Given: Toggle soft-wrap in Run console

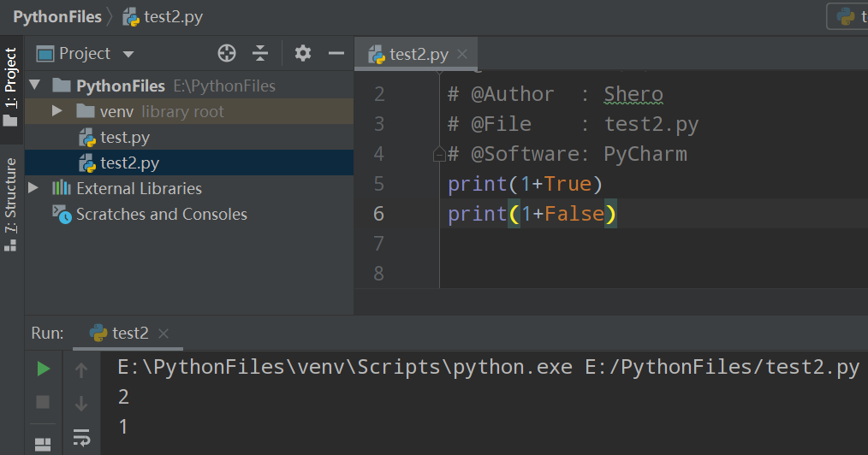Looking at the screenshot, I should (81, 437).
